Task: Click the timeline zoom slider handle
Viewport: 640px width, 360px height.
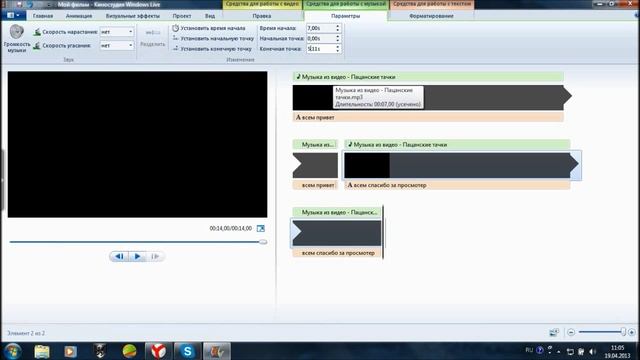Action: click(623, 332)
